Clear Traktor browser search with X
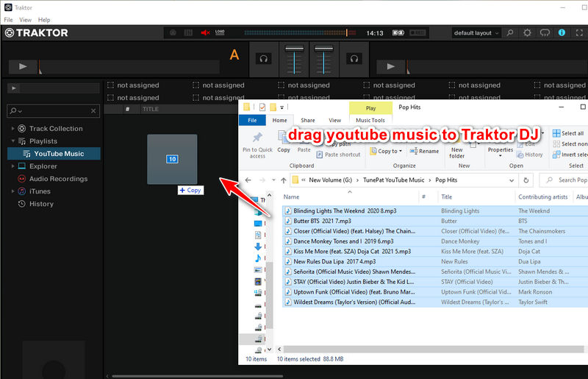The width and height of the screenshot is (588, 379). 93,111
